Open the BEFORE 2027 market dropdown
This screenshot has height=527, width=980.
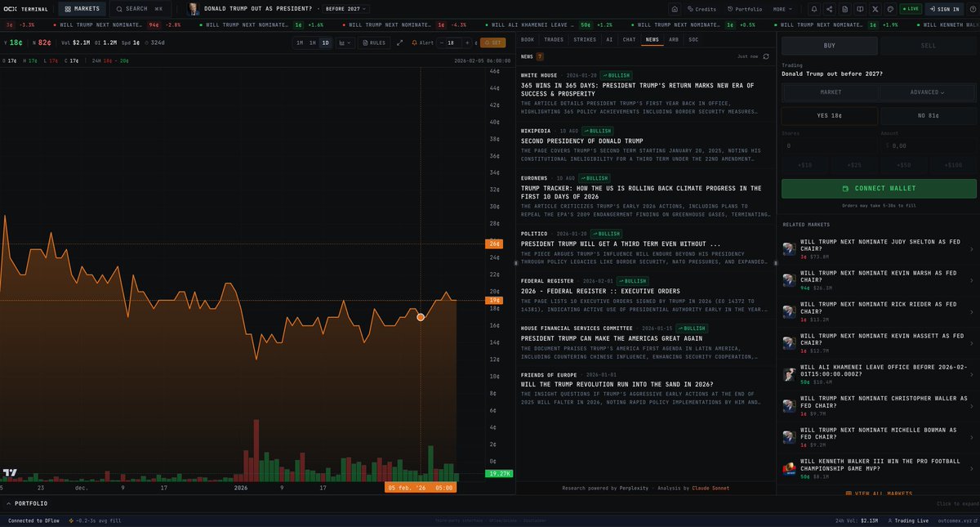coord(346,9)
